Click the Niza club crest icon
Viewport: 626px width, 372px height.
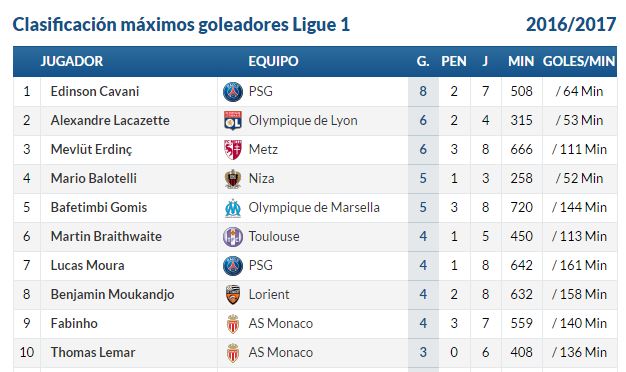(233, 178)
